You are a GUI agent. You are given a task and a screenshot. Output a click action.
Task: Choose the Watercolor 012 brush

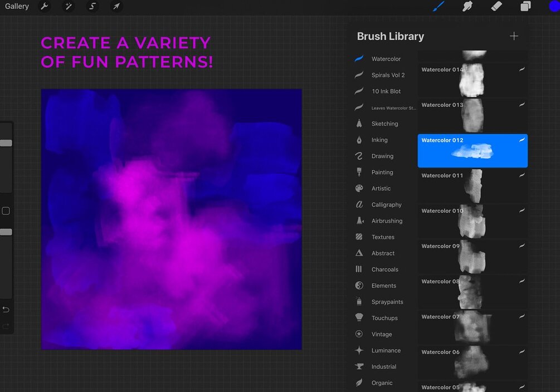(x=473, y=151)
